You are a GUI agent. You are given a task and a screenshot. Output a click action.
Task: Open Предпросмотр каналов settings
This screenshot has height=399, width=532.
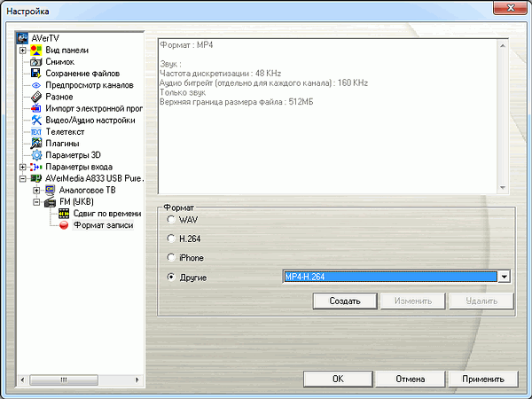click(90, 85)
